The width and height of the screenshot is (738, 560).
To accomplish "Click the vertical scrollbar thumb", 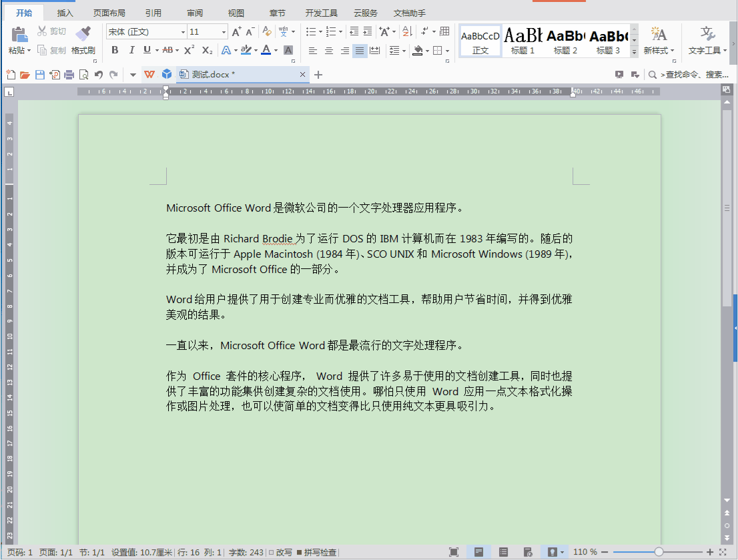I will (727, 208).
